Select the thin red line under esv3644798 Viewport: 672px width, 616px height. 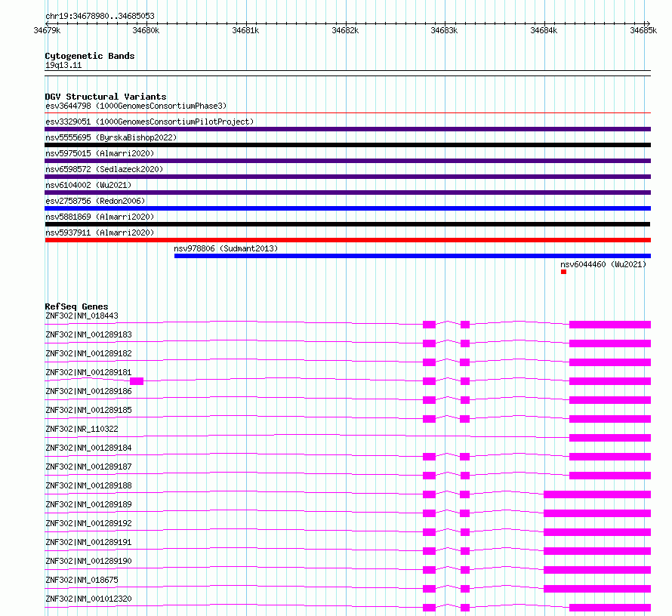[x=348, y=113]
